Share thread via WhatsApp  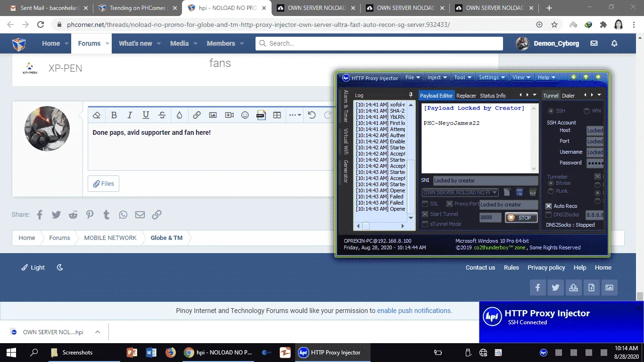pyautogui.click(x=123, y=214)
